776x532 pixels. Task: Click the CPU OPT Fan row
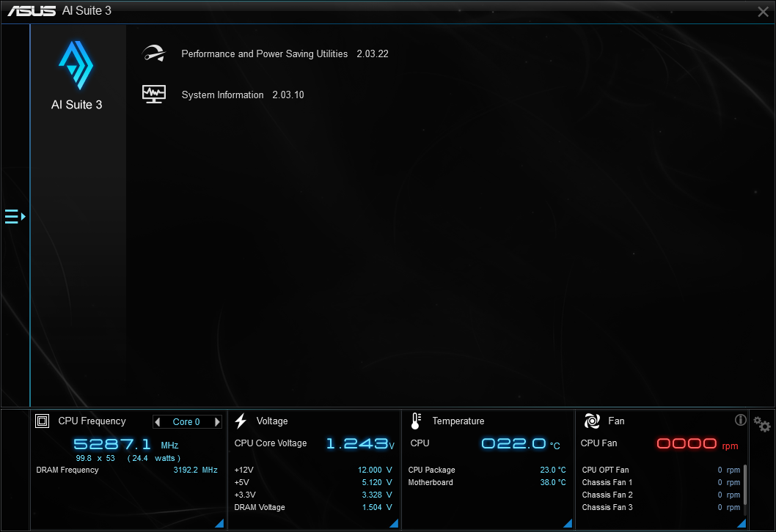point(661,470)
